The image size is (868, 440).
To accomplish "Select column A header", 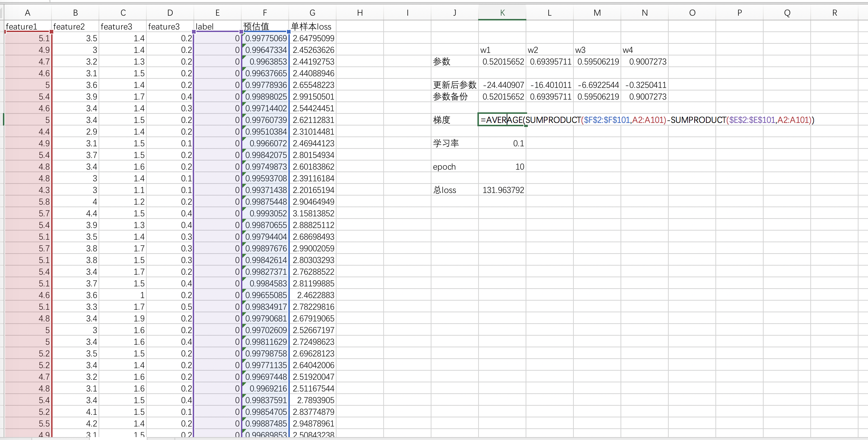I will click(x=27, y=13).
